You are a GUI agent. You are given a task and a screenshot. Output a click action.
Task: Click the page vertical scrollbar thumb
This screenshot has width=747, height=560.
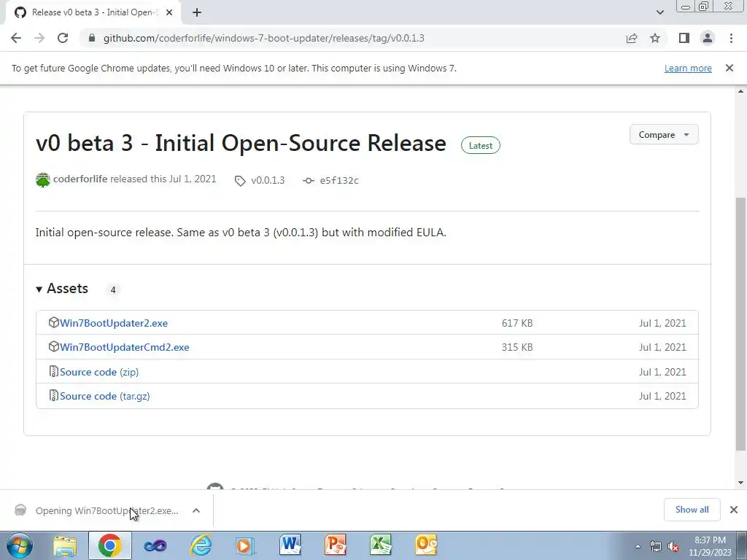tap(740, 324)
